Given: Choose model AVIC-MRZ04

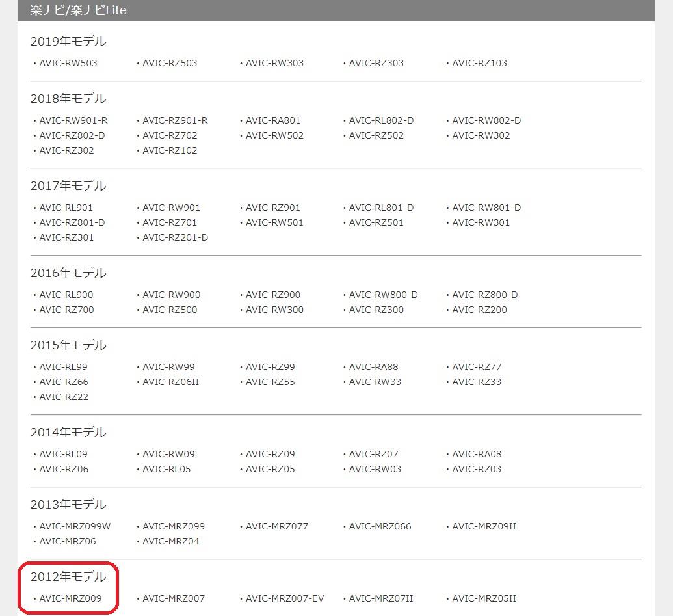Looking at the screenshot, I should click(171, 541).
